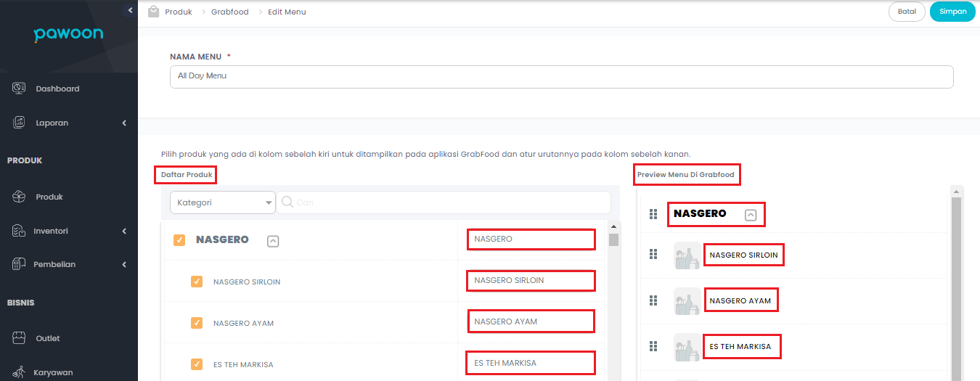
Task: Uncheck the NASGERO category checkbox
Action: (x=179, y=240)
